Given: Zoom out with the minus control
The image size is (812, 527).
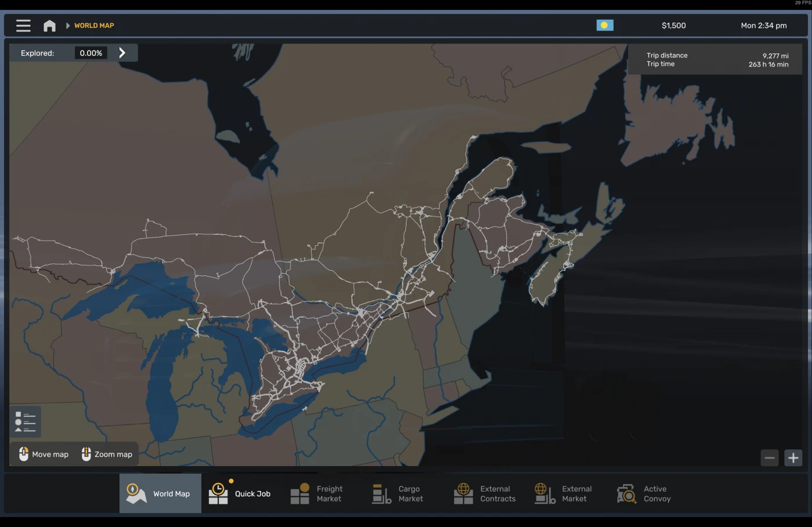Looking at the screenshot, I should (770, 457).
